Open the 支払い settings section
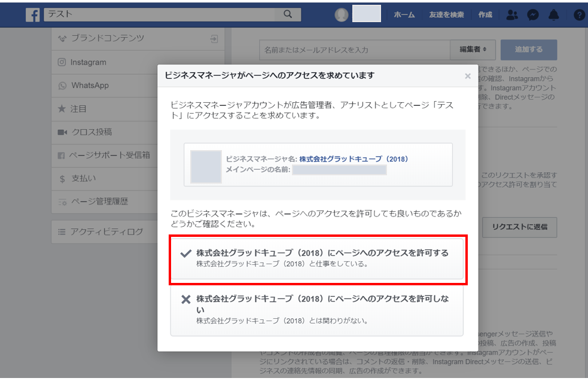This screenshot has width=588, height=381. coord(104,178)
